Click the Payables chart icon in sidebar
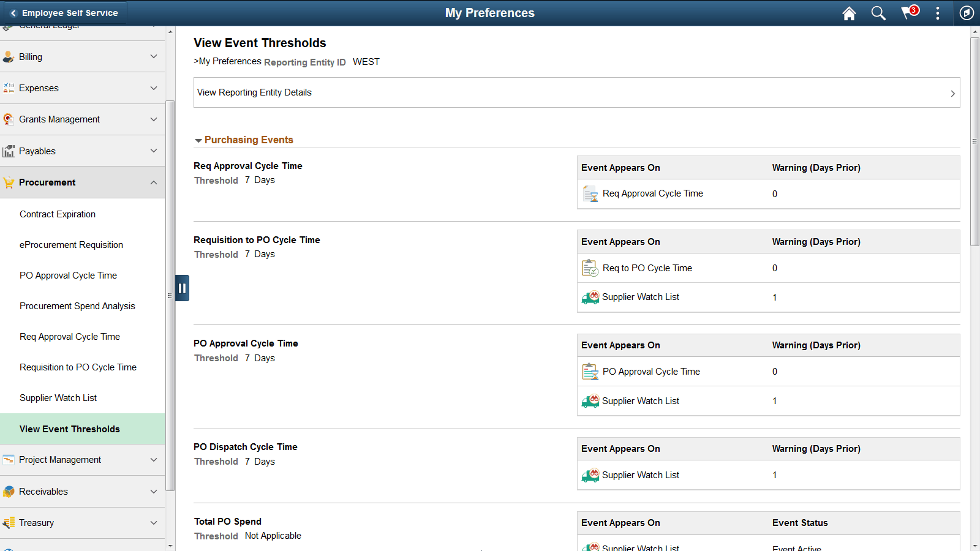 coord(9,151)
